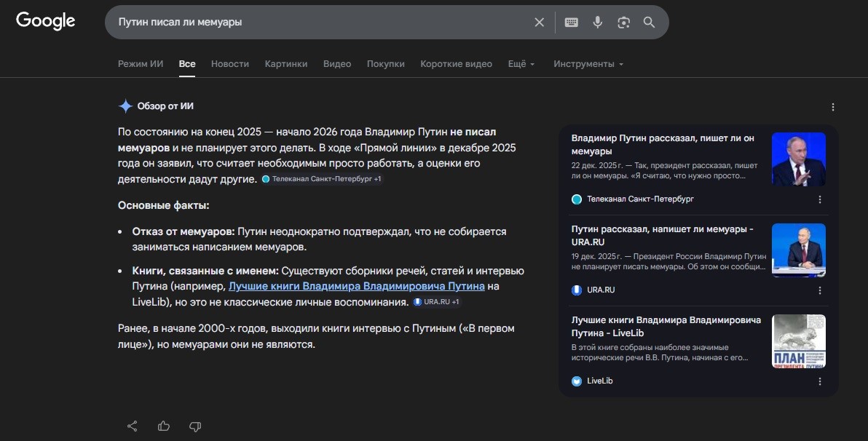868x441 pixels.
Task: Expand the Инструменты dropdown
Action: (x=588, y=63)
